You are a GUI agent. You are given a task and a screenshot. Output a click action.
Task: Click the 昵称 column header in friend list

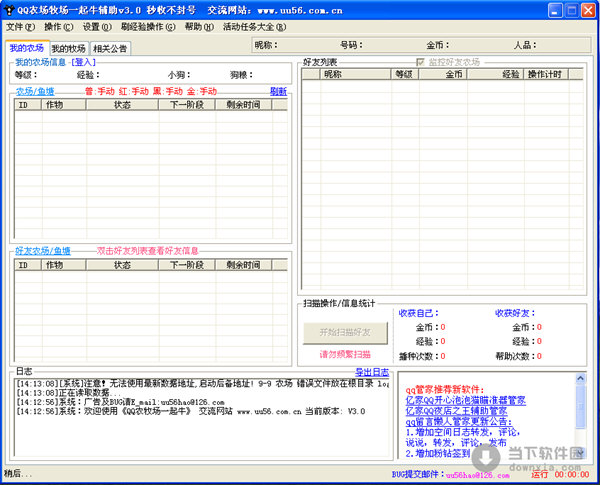point(355,74)
